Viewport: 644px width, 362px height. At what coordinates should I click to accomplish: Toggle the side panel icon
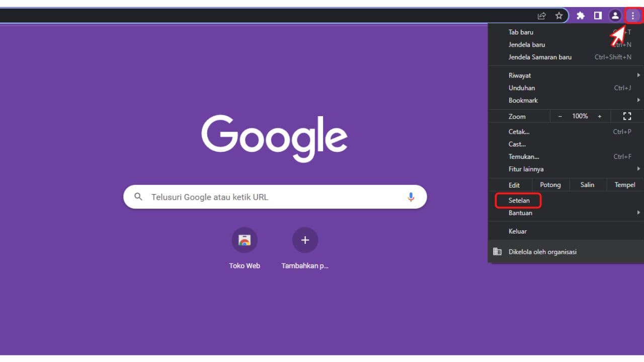(x=598, y=16)
